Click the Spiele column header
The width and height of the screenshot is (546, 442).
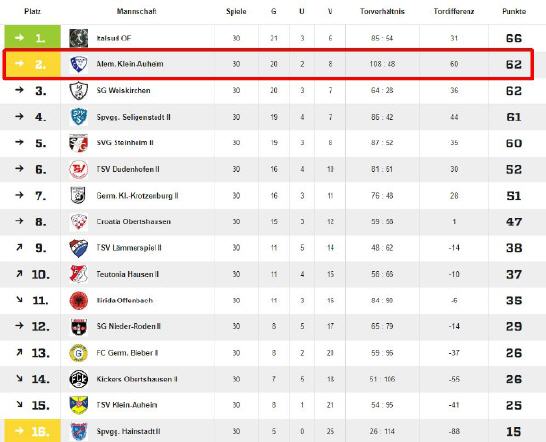(236, 11)
